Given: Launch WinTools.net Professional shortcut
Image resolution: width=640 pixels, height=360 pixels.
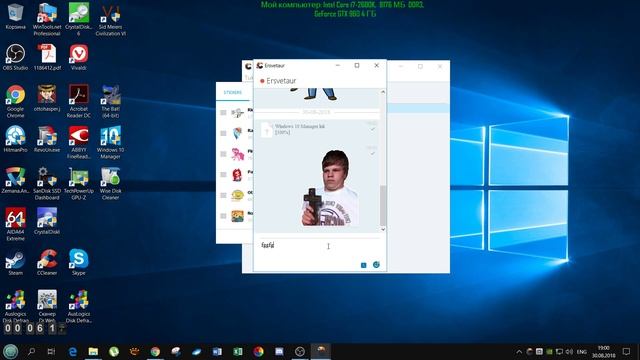Looking at the screenshot, I should click(x=47, y=19).
